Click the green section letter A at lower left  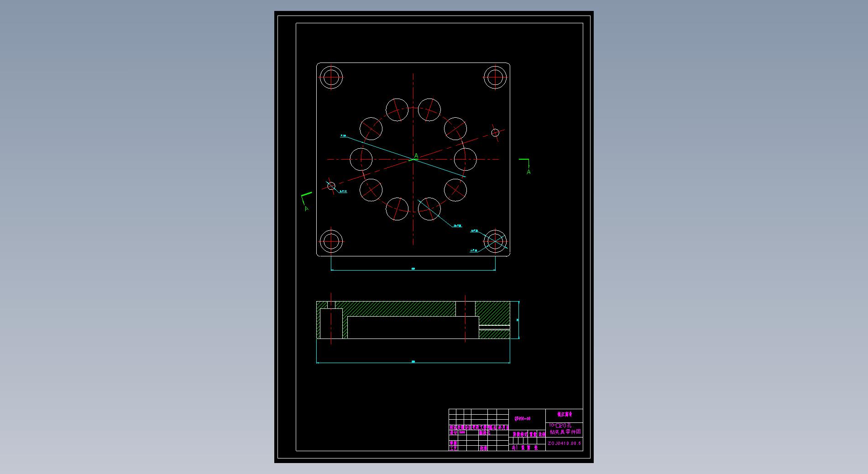307,208
